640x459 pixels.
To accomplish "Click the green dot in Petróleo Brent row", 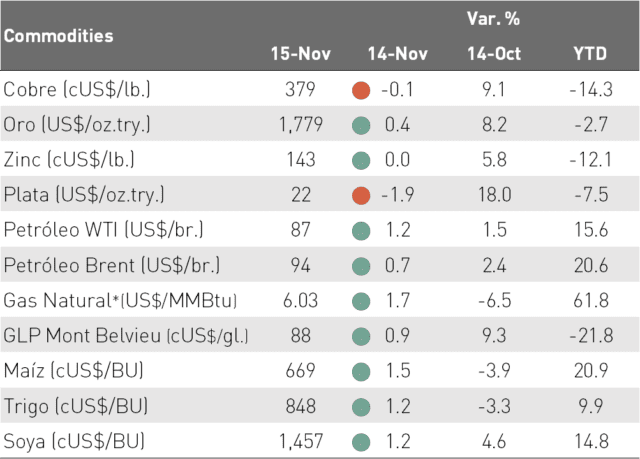I will coord(361,266).
